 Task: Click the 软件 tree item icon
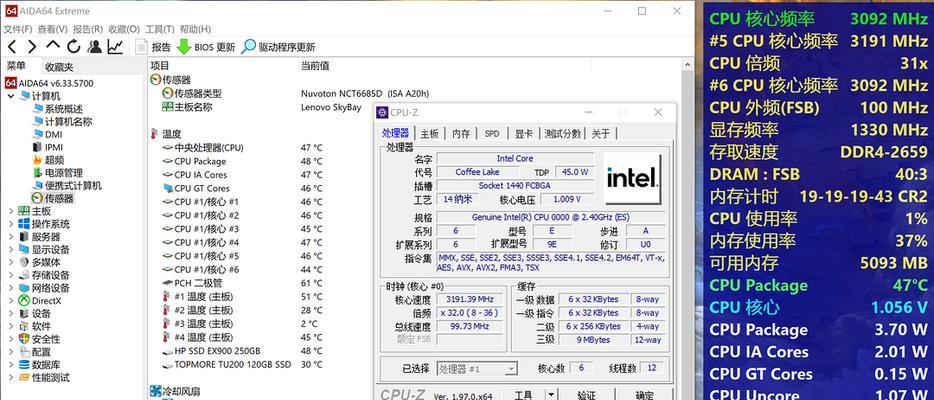pos(24,326)
